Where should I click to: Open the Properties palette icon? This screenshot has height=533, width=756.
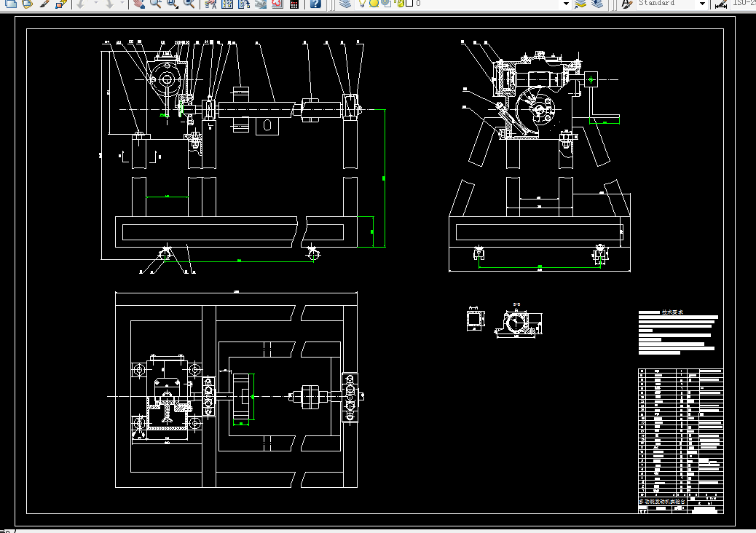point(210,4)
